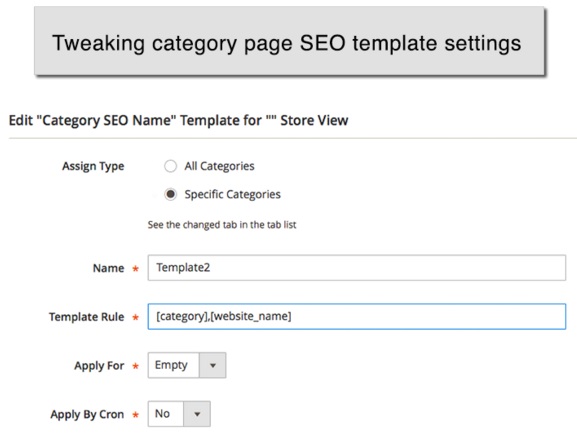This screenshot has height=433, width=577.
Task: Click the All Categories label text
Action: click(x=219, y=166)
